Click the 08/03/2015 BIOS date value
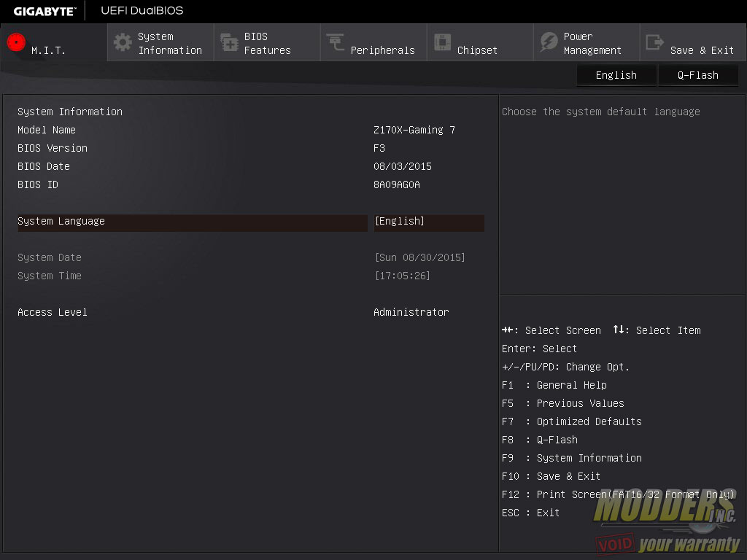 pos(403,166)
